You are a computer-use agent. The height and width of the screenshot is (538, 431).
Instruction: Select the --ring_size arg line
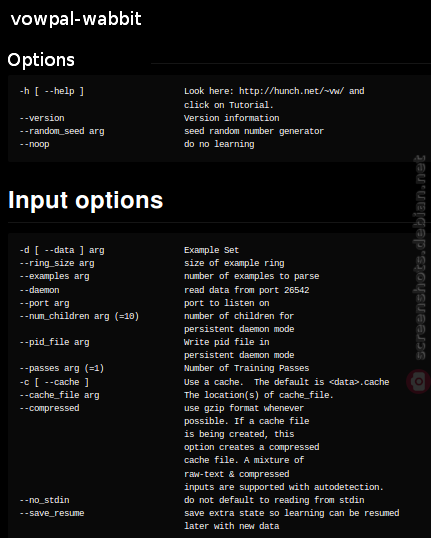[x=57, y=263]
